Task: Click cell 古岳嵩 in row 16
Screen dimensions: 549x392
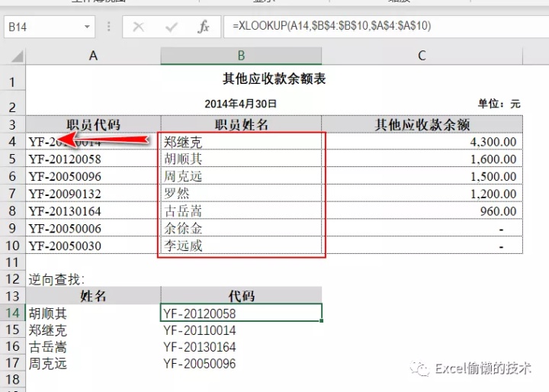Action: pyautogui.click(x=93, y=346)
